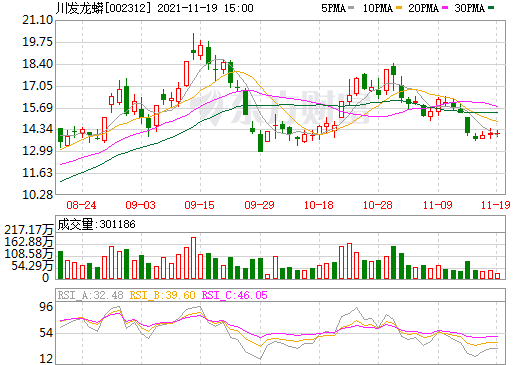Click the 96 RSI axis label
Viewport: 520px width, 365px height.
[46, 307]
